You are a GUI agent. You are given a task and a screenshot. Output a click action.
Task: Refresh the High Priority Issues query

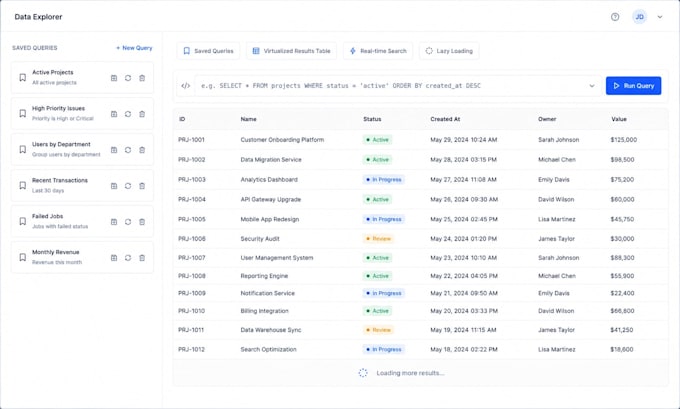point(128,114)
